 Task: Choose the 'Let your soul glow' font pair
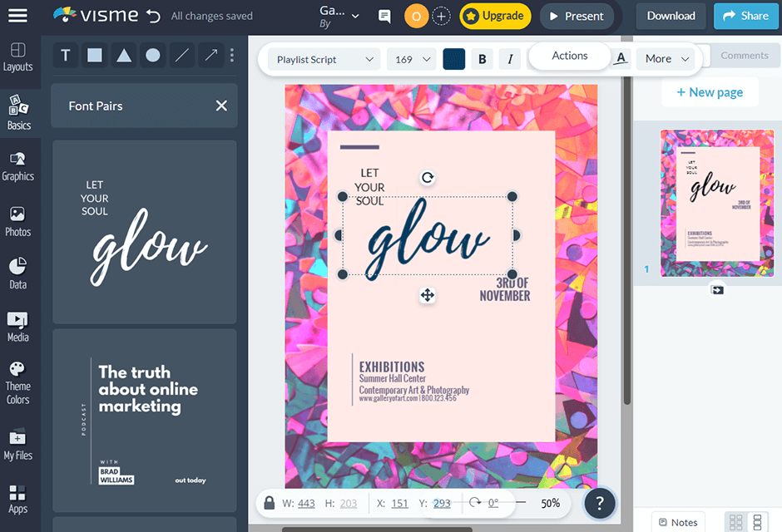coord(145,232)
